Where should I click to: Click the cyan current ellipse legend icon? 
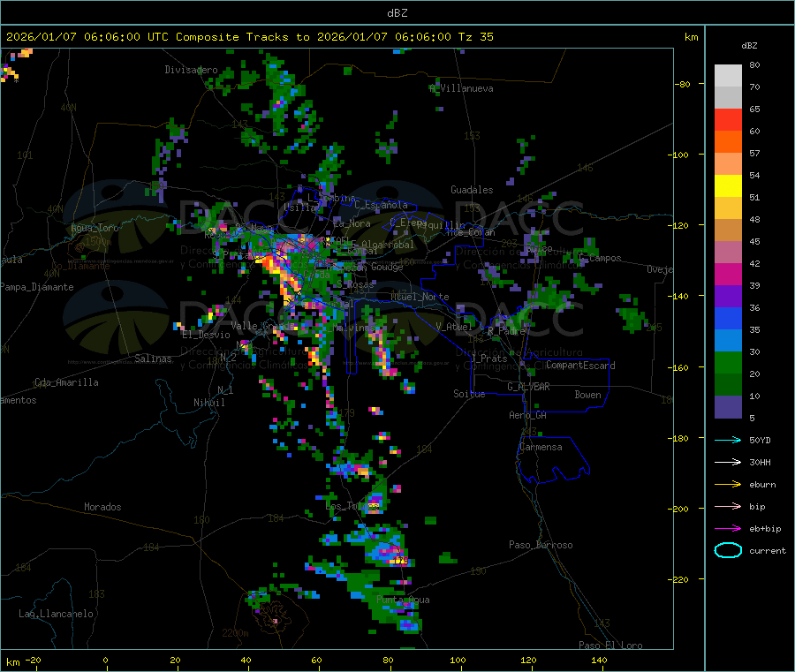728,550
